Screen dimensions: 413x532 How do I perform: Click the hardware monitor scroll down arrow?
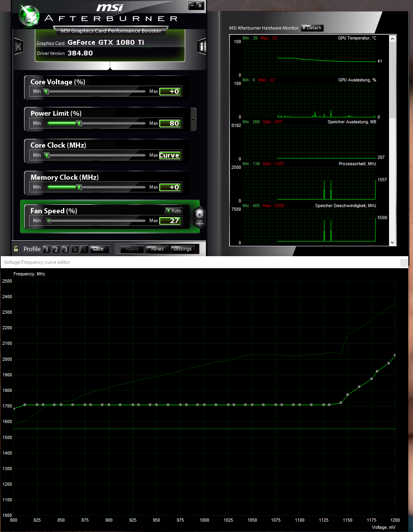[393, 242]
